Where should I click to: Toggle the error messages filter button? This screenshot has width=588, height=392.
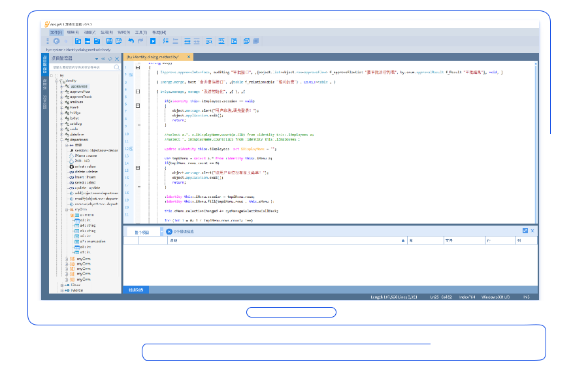coord(180,232)
